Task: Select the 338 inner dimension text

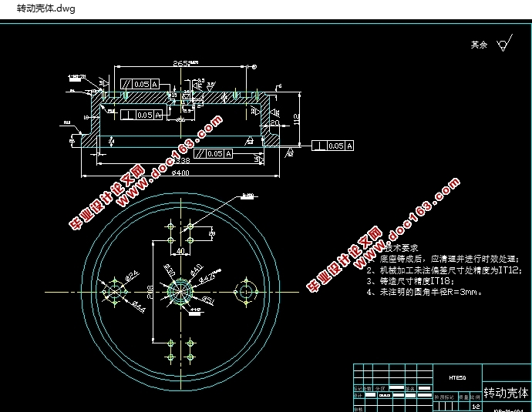Action: (x=184, y=160)
